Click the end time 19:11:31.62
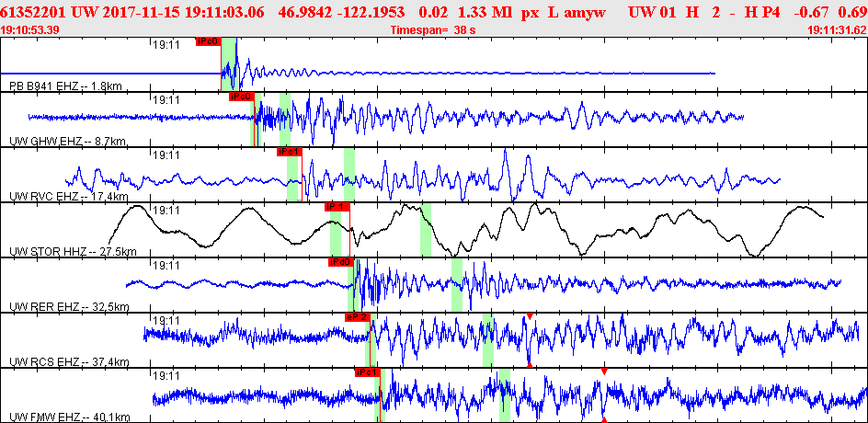This screenshot has width=868, height=423. tap(837, 30)
